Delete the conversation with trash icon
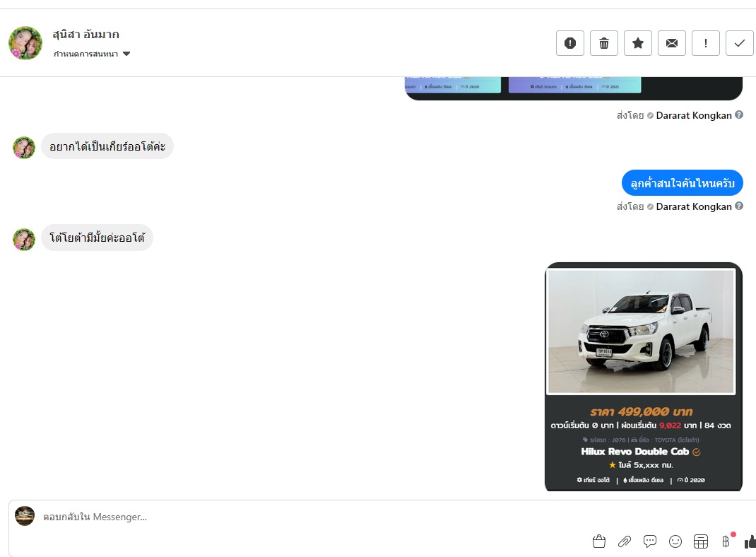Image resolution: width=756 pixels, height=557 pixels. point(603,43)
